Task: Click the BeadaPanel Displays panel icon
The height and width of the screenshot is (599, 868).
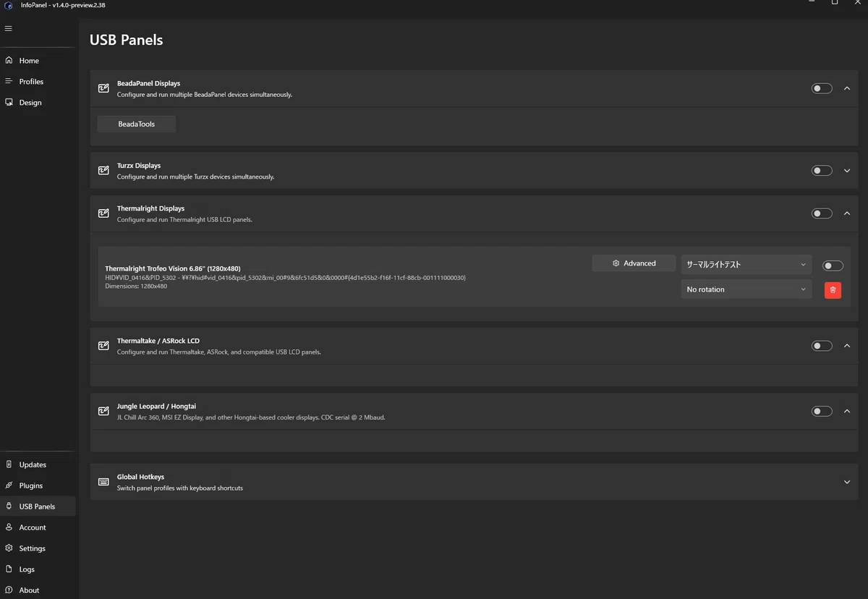Action: (x=103, y=88)
